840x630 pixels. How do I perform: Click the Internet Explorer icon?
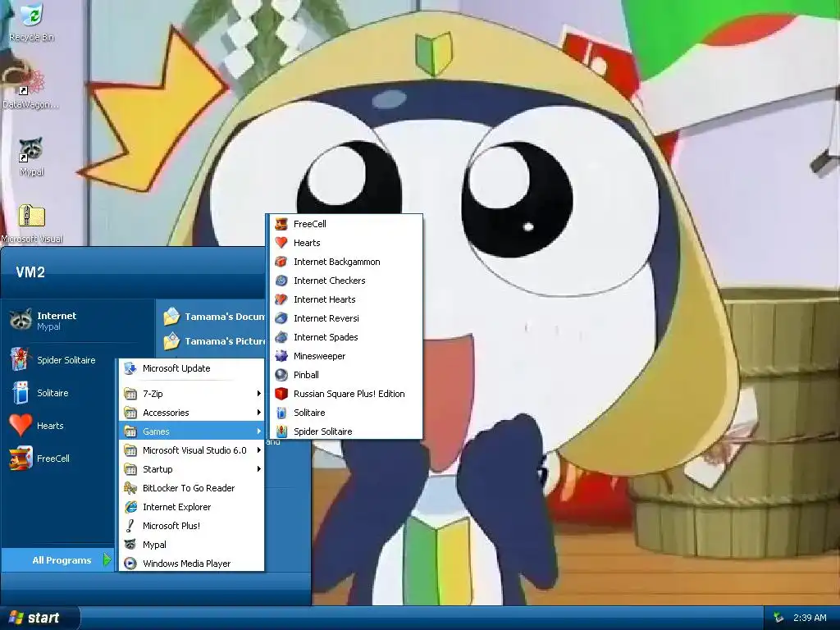point(130,507)
